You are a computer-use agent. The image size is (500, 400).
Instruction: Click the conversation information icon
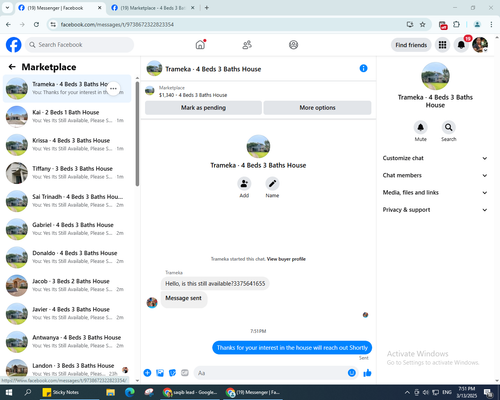pyautogui.click(x=363, y=68)
